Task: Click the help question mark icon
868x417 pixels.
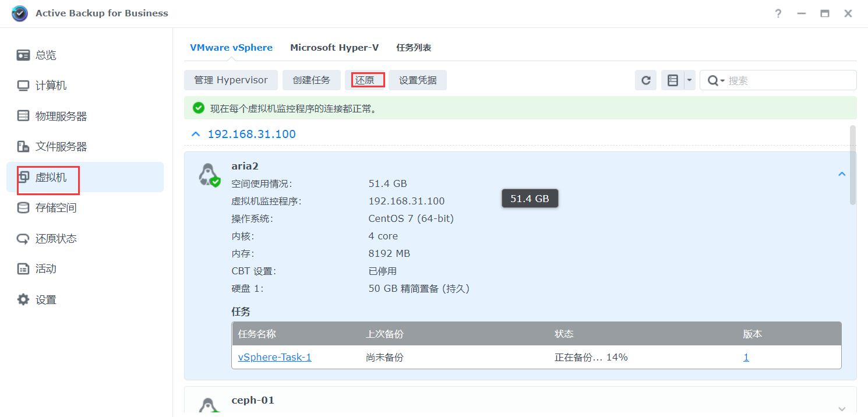Action: point(778,13)
